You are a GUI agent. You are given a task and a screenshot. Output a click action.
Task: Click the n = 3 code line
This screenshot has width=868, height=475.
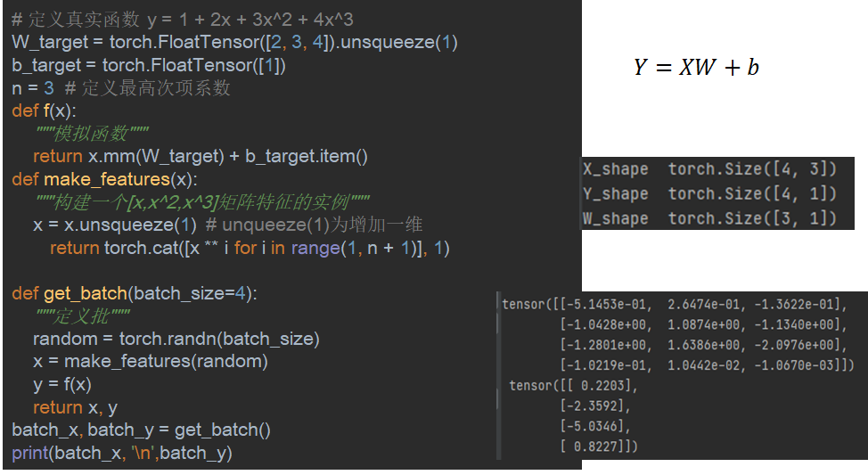click(x=121, y=88)
